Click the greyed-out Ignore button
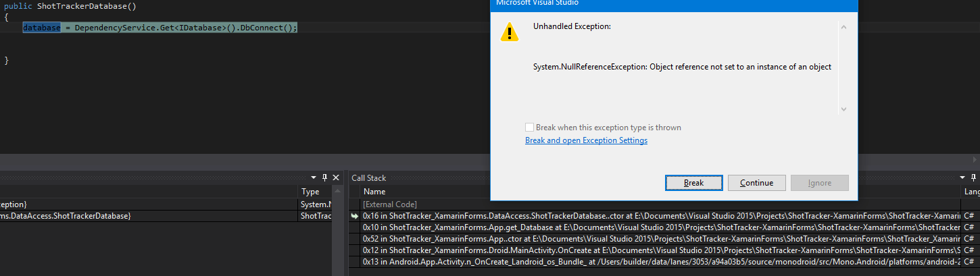This screenshot has width=980, height=276. pyautogui.click(x=819, y=183)
